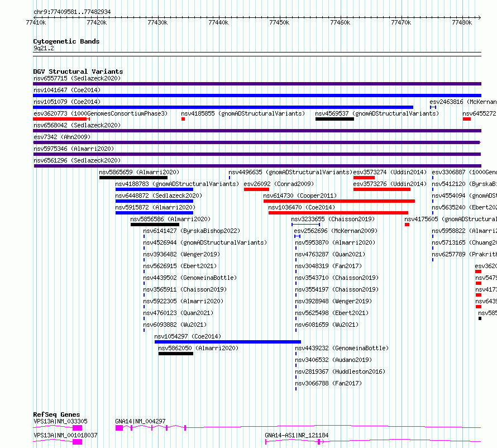Click the thin blue nsv3233655 (Chaisson2019) feature
Viewport: 497px width, 448px height.
(305, 225)
